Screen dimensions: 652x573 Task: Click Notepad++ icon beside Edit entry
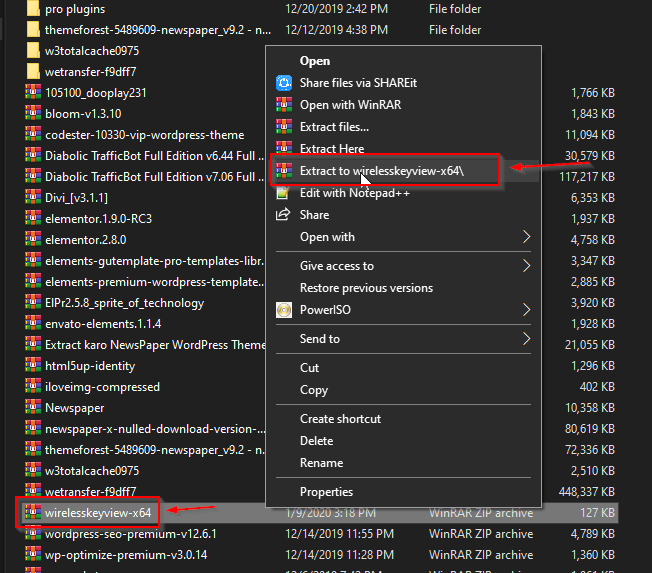click(x=283, y=193)
